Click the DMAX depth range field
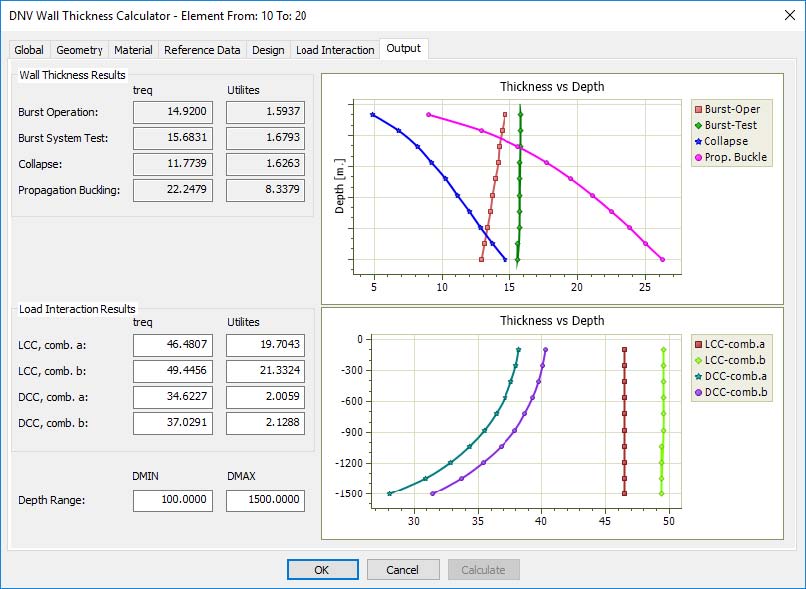 pyautogui.click(x=265, y=500)
